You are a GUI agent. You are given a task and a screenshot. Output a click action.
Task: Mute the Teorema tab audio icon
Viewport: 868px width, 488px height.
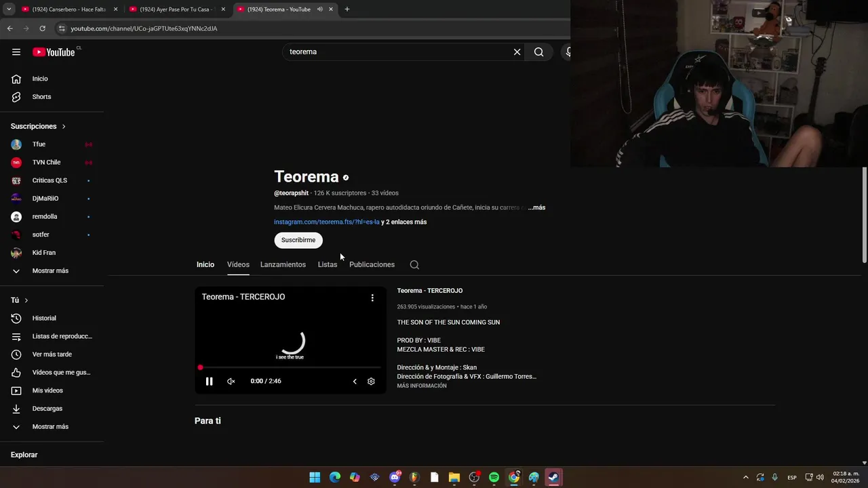click(x=320, y=9)
